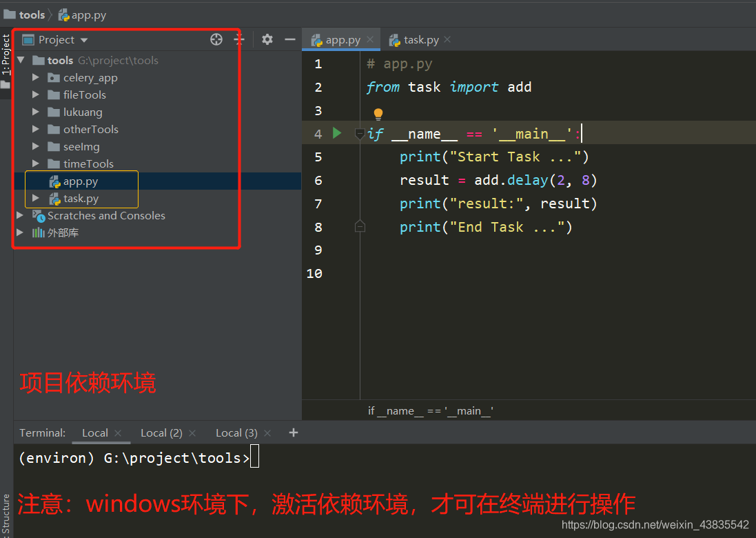
Task: Expand the otherTools folder arrow
Action: pos(35,129)
